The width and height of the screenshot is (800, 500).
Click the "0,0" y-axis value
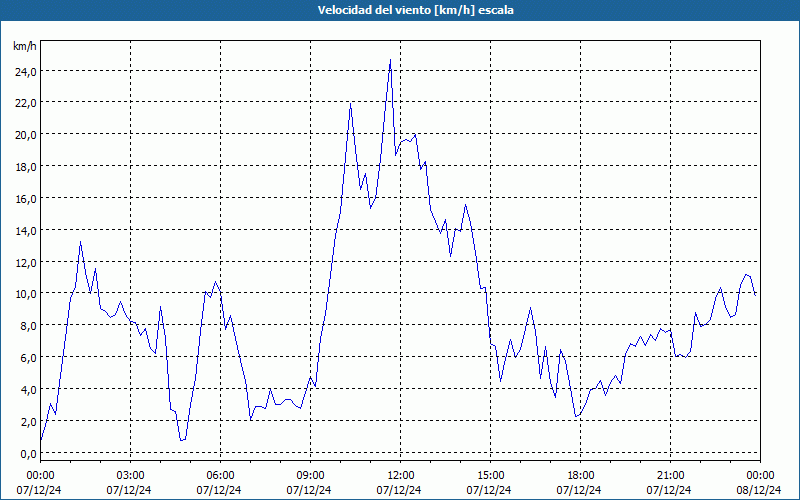tap(28, 454)
